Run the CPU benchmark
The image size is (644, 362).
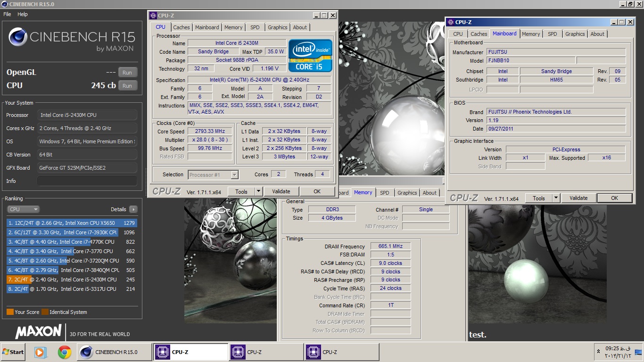(127, 86)
